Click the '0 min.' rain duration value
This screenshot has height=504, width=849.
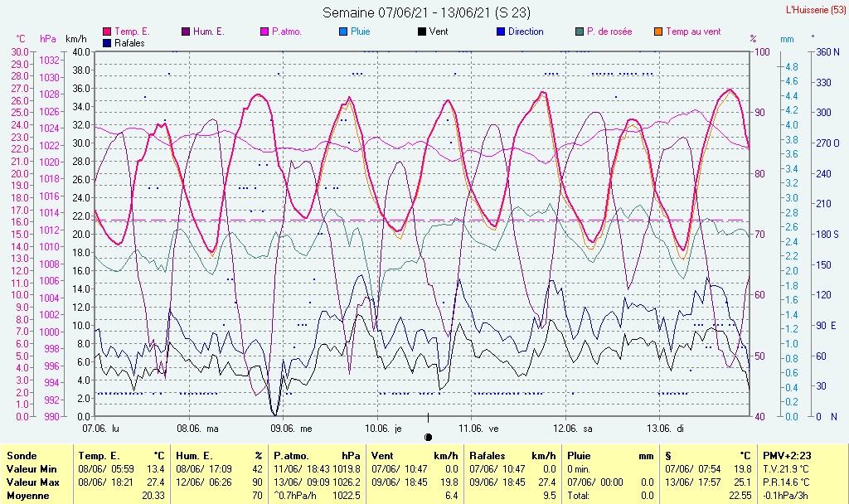pyautogui.click(x=579, y=469)
